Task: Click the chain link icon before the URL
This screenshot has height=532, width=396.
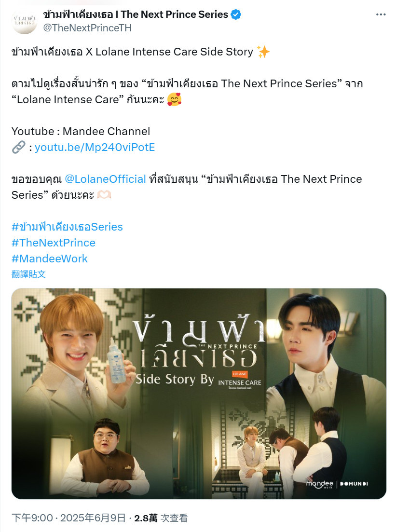Action: tap(19, 147)
